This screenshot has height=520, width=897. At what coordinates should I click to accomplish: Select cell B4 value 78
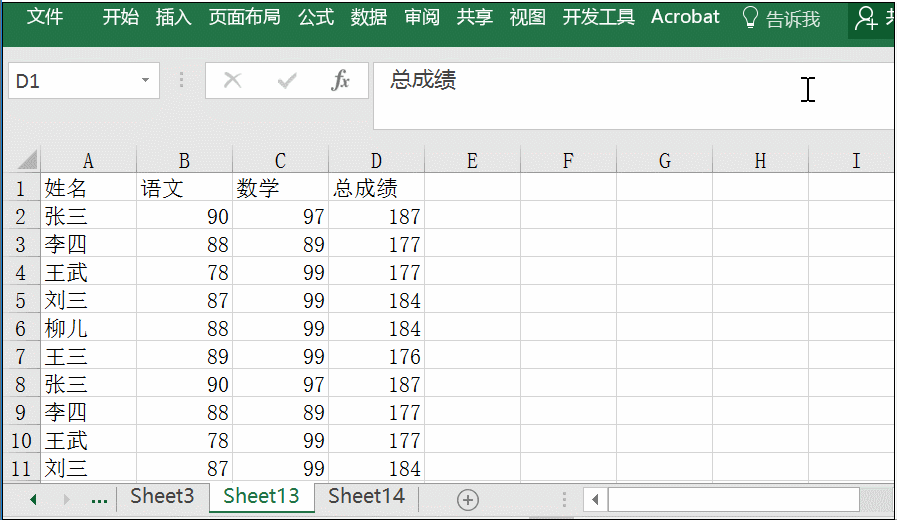[x=184, y=272]
